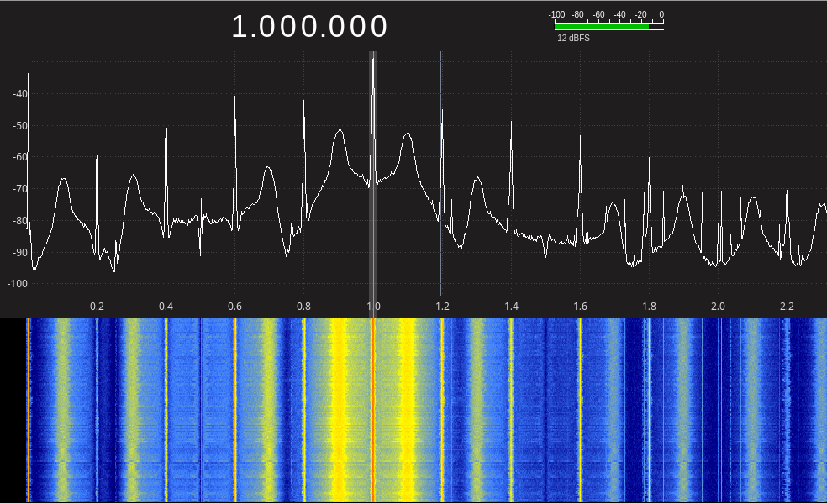Click the red center line in the waterfall

click(x=373, y=410)
